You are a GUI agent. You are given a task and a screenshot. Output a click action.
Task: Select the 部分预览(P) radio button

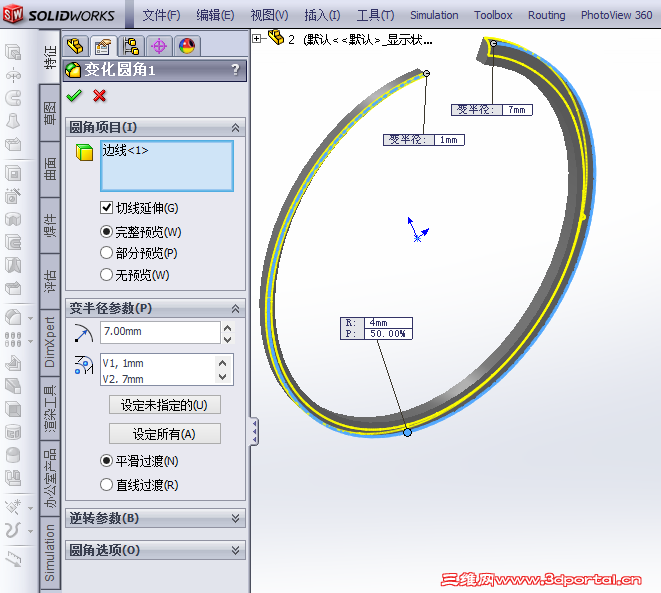107,253
